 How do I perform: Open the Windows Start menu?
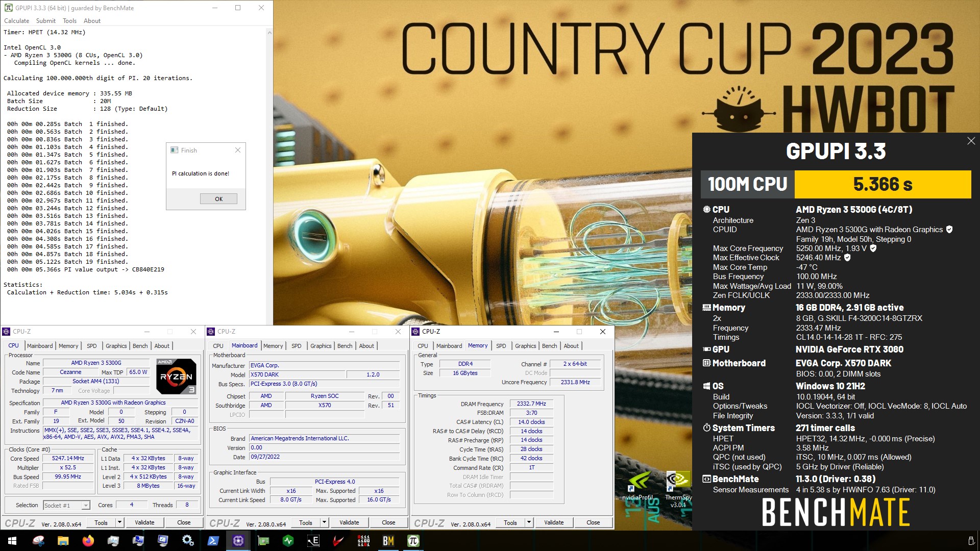click(12, 541)
